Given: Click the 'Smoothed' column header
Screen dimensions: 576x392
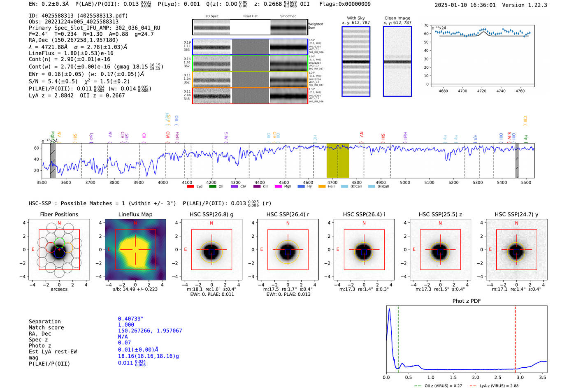Looking at the screenshot, I should point(288,16).
